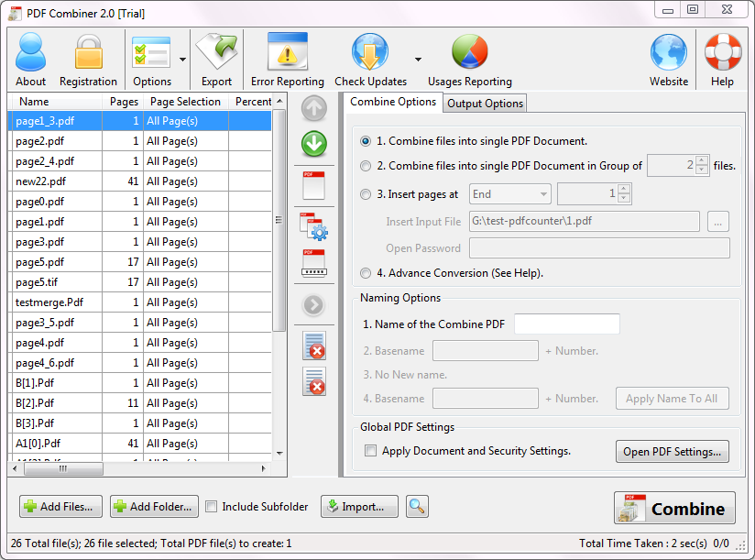755x560 pixels.
Task: Click Apply Name To All button
Action: click(x=673, y=399)
